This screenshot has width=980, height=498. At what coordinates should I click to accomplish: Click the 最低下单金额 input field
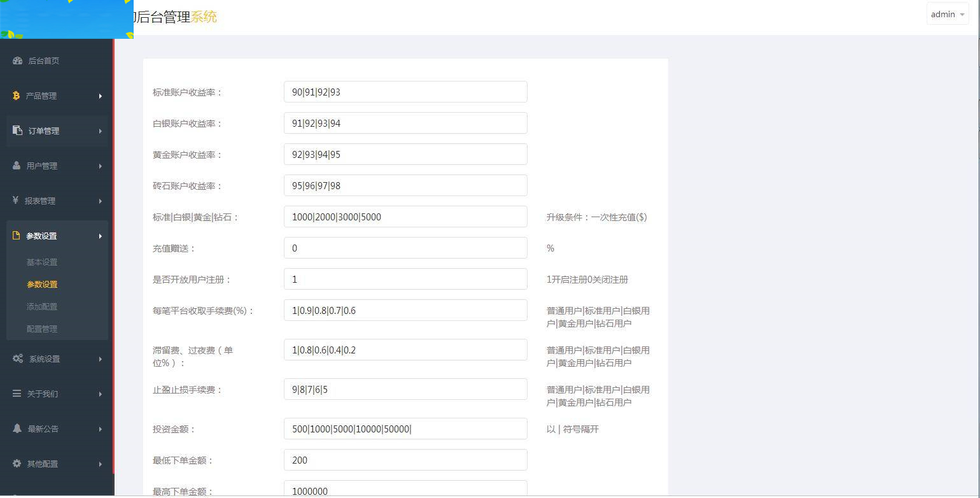tap(405, 460)
